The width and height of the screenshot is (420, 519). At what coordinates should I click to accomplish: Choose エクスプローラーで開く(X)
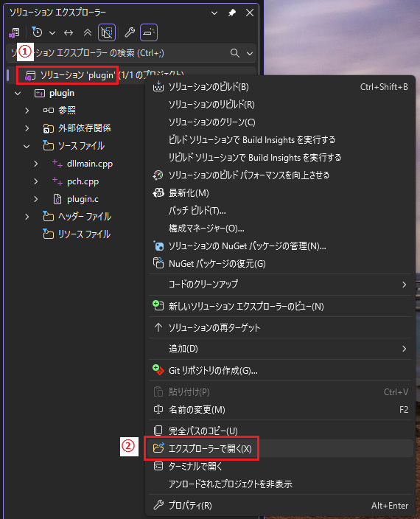pos(280,448)
